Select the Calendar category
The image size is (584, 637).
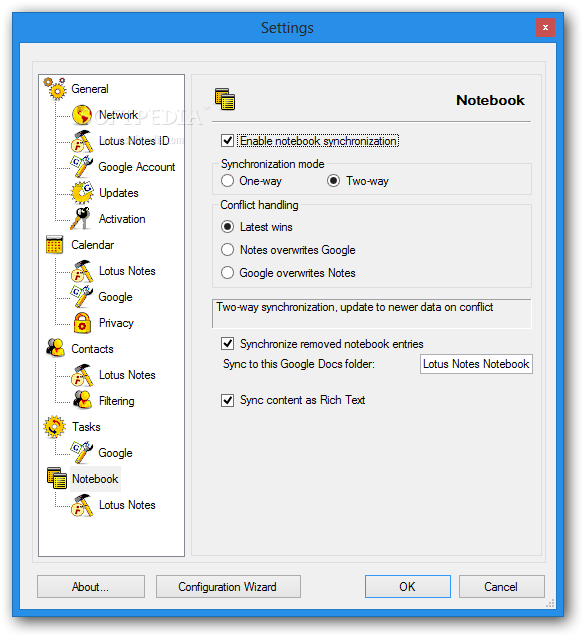pyautogui.click(x=93, y=245)
